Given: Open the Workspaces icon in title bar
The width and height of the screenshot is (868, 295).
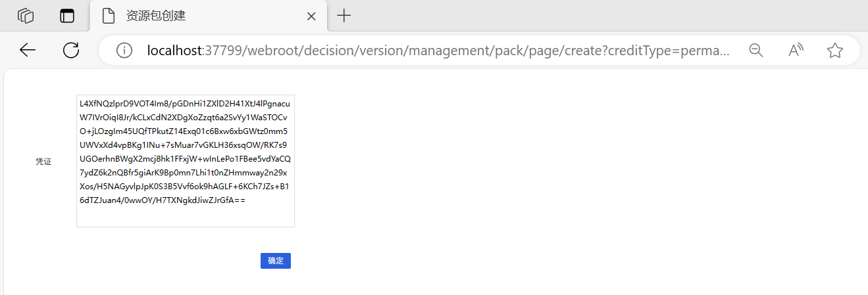Looking at the screenshot, I should tap(26, 16).
